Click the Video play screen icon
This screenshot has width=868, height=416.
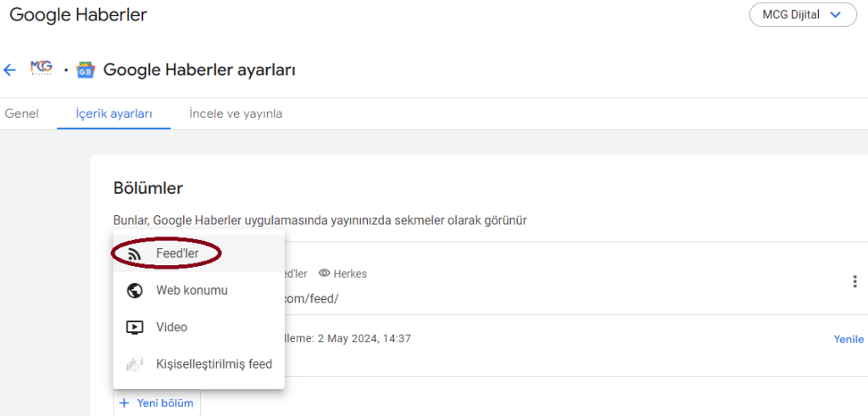click(135, 328)
